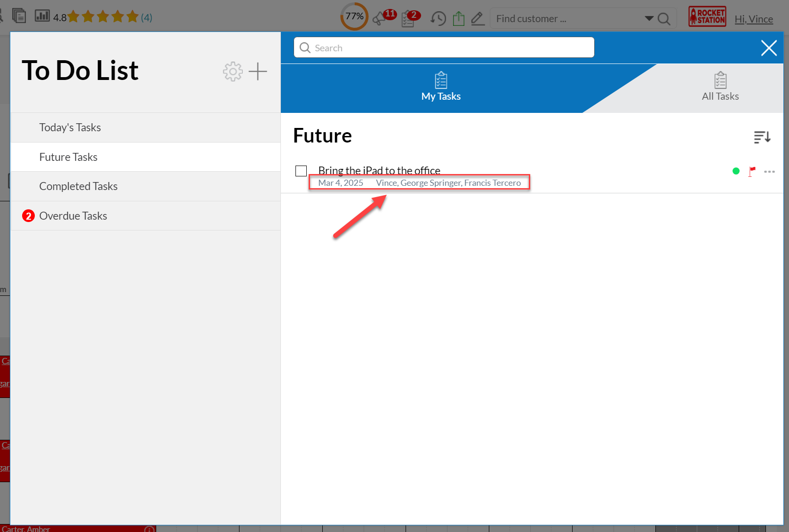Image resolution: width=789 pixels, height=532 pixels.
Task: Click the bar chart reports icon
Action: click(42, 16)
